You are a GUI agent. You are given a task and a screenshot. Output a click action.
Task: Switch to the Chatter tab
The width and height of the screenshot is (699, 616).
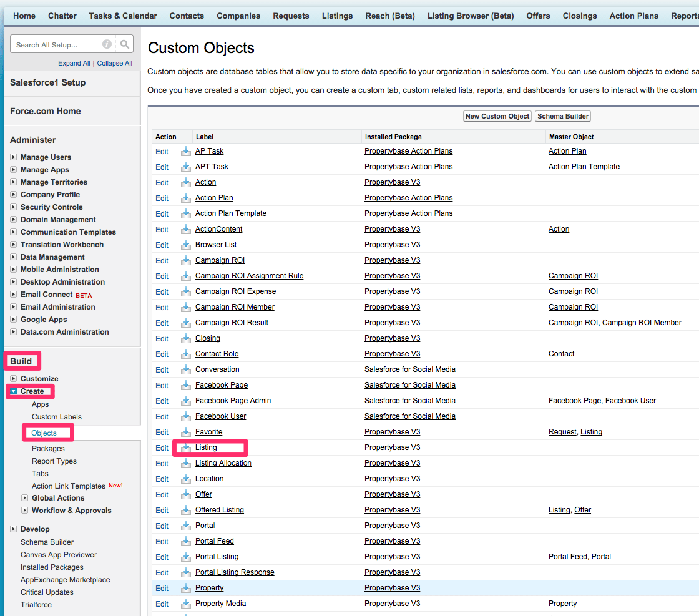pos(62,16)
